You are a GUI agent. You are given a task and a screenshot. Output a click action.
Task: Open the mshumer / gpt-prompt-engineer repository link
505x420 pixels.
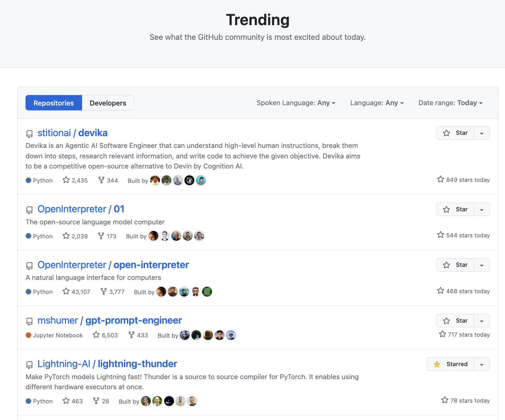[x=109, y=320]
